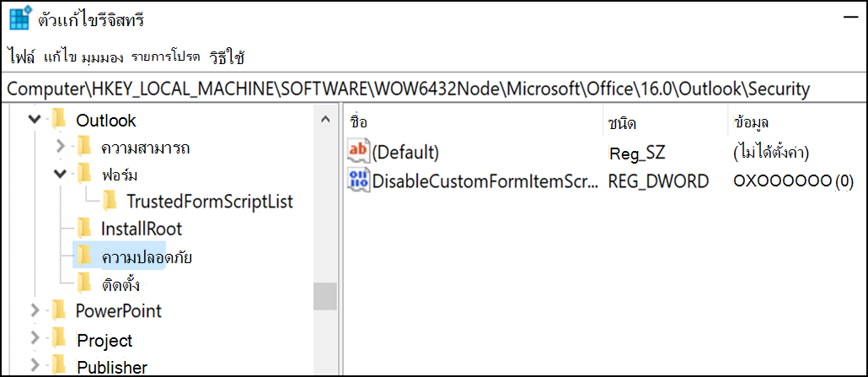Click the TrustedFormScriptList folder icon
Screen dimensions: 868x377
[110, 202]
